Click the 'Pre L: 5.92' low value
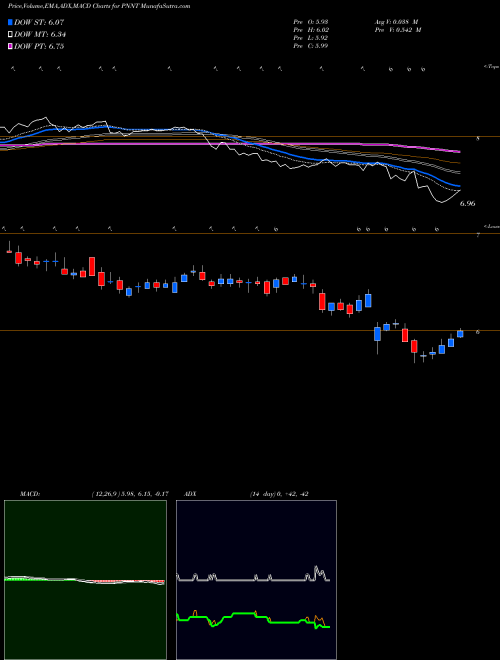 click(x=311, y=38)
